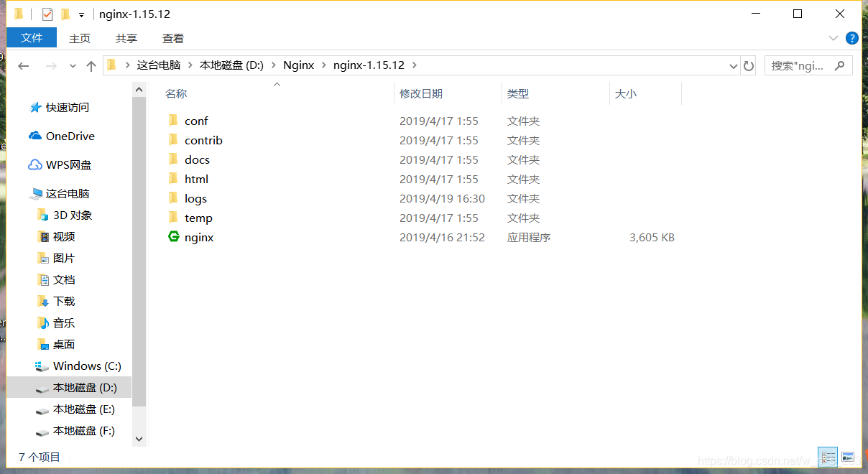The width and height of the screenshot is (868, 474).
Task: Navigate to 本地磁盘 (D:) in breadcrumb
Action: tap(231, 65)
